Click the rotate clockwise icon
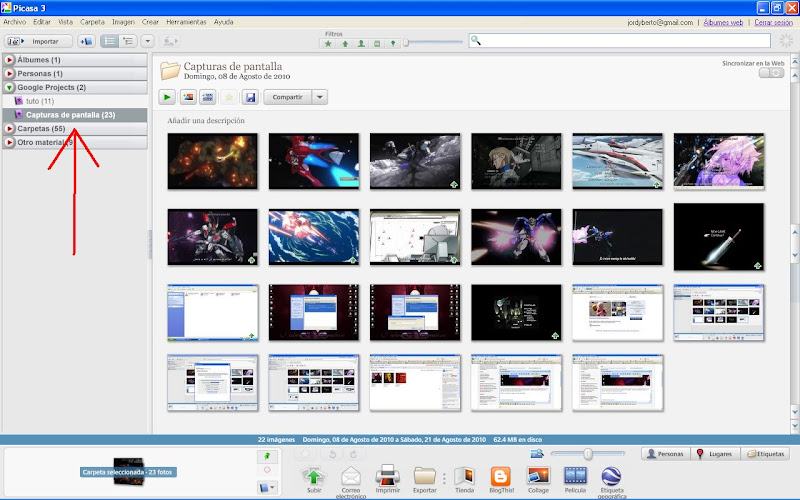 click(x=353, y=454)
